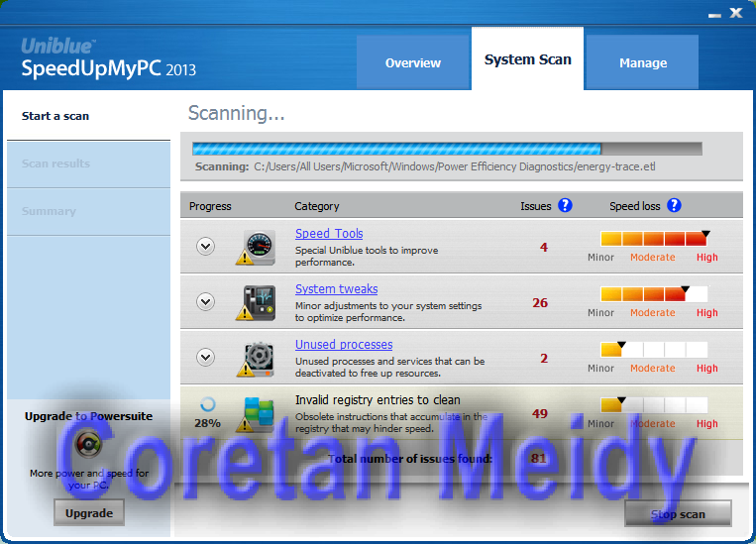This screenshot has height=544, width=756.
Task: Open Summary in sidebar
Action: pos(89,212)
